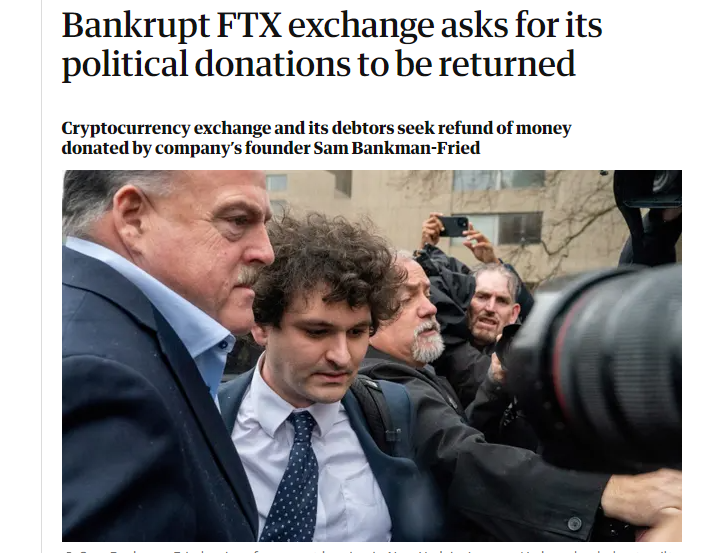Click 'company's founder' in the standfirst
This screenshot has height=553, width=702.
pos(232,149)
